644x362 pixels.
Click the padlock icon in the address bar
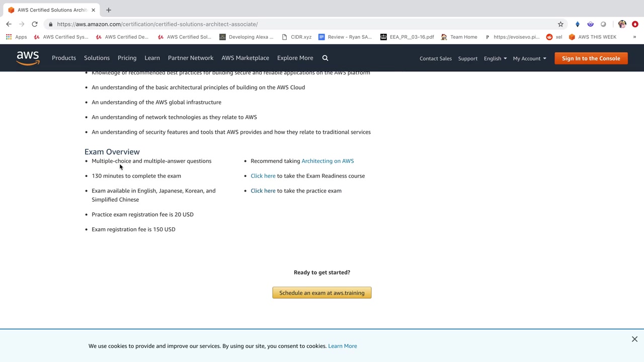(x=50, y=24)
